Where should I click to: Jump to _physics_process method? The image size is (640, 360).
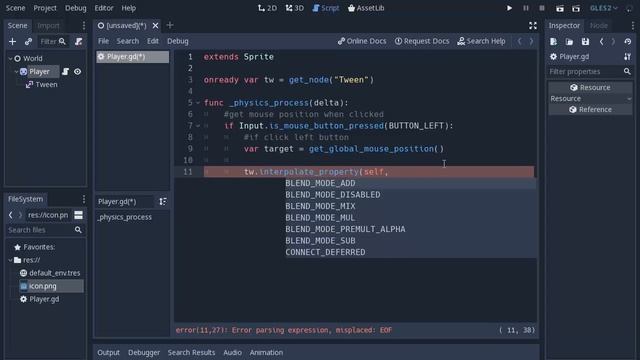pos(124,217)
